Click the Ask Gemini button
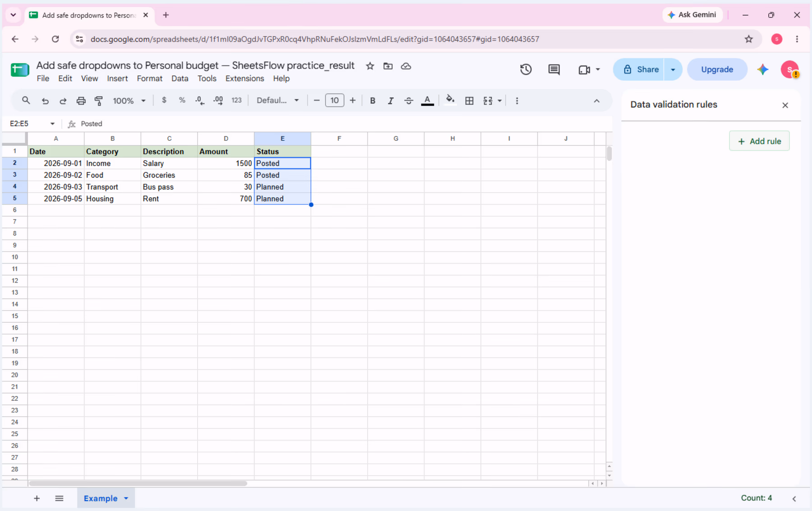812x511 pixels. pos(692,15)
